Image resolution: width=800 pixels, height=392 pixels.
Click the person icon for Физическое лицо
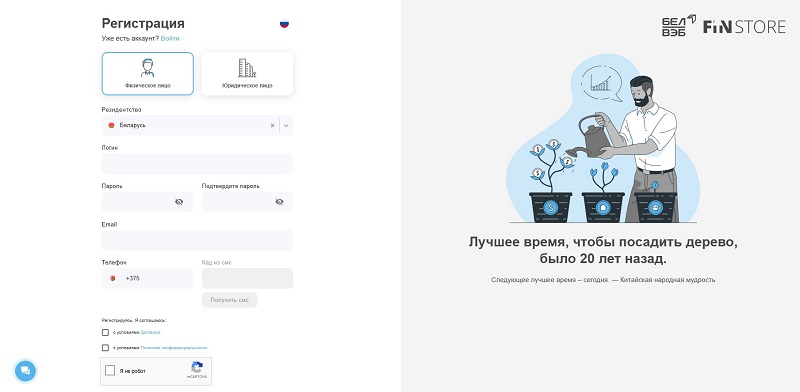(147, 68)
